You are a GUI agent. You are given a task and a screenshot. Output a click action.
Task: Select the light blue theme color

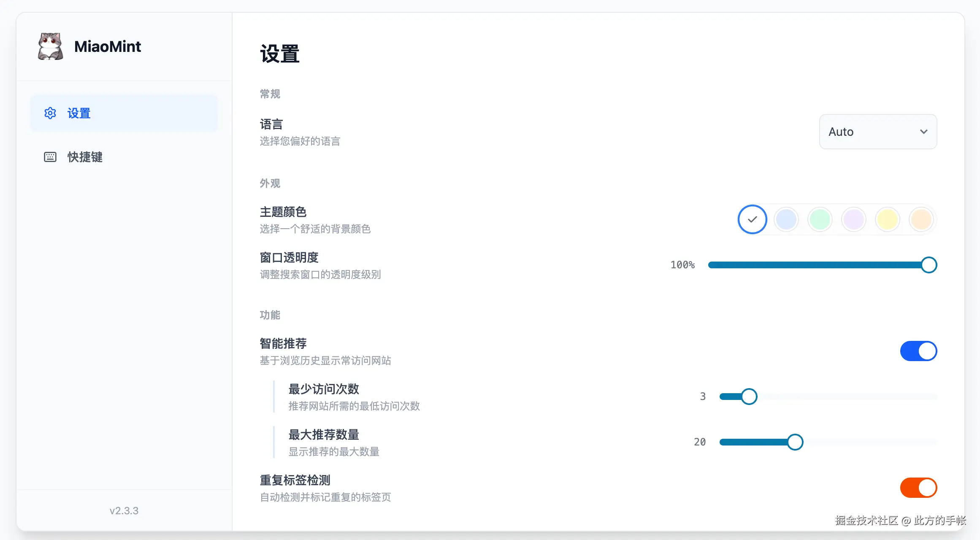coord(786,219)
